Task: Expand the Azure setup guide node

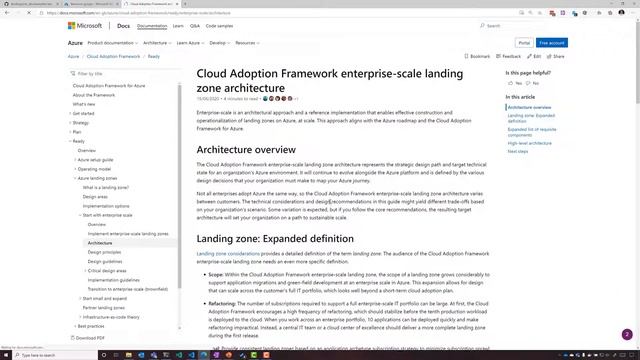Action: [x=75, y=160]
